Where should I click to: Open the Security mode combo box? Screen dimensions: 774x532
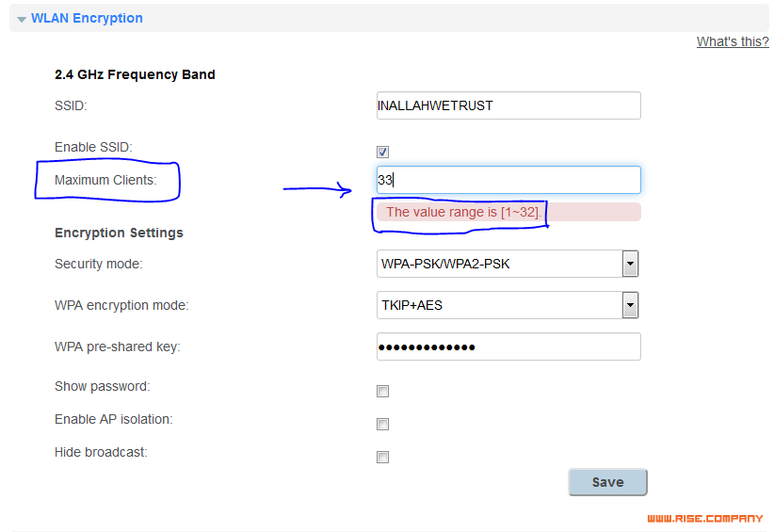point(508,264)
